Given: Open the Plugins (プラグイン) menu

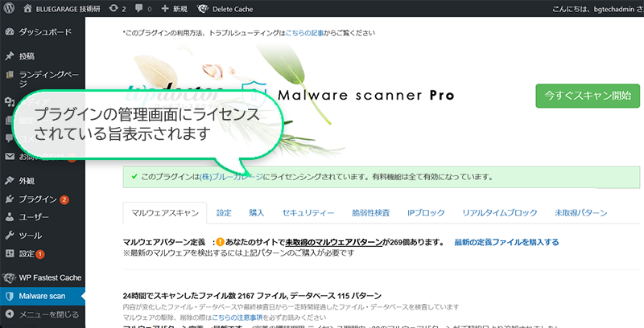Looking at the screenshot, I should (x=37, y=199).
